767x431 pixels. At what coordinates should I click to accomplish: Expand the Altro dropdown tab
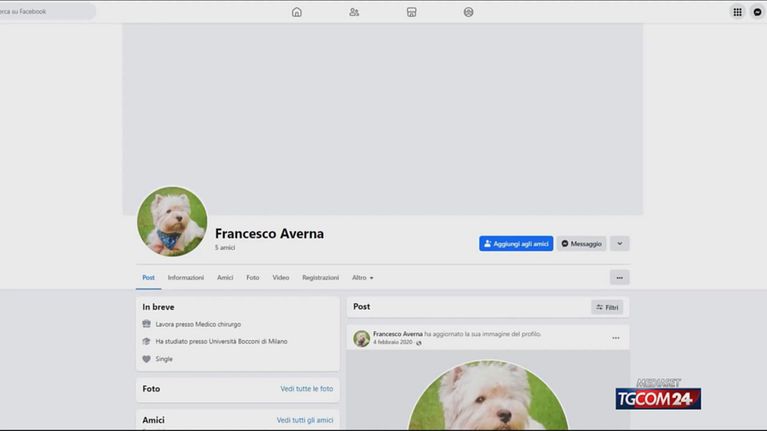362,277
